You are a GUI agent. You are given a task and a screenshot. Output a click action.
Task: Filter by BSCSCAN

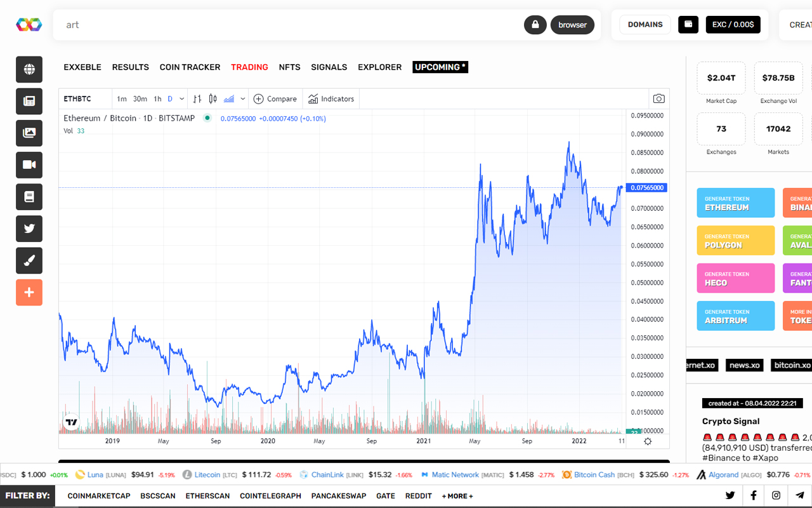(x=158, y=496)
